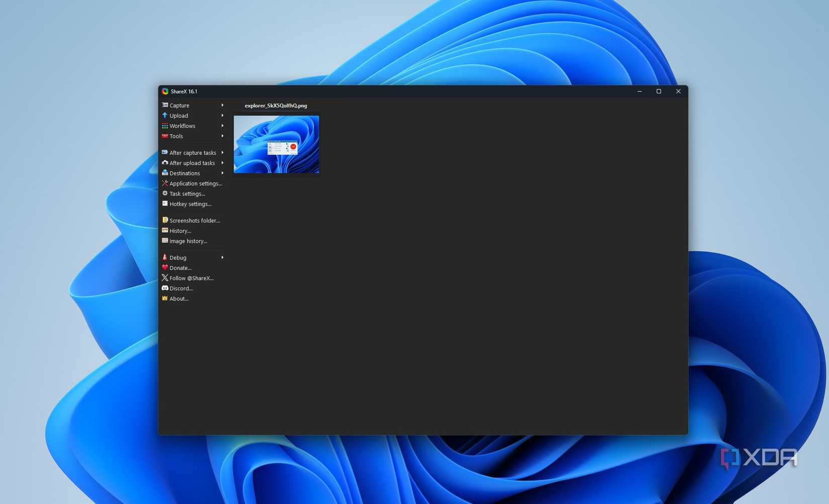Open History window
The height and width of the screenshot is (504, 829).
(193, 231)
